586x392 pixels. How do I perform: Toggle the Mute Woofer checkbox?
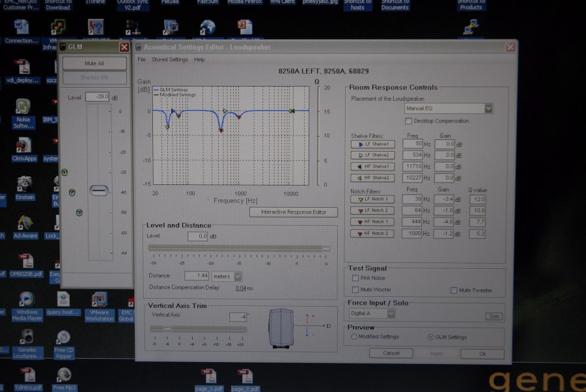[355, 290]
